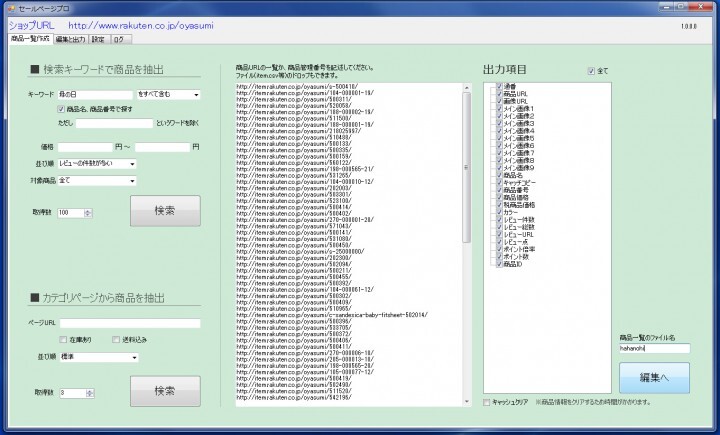720x435 pixels.
Task: Open the ログ tab
Action: click(118, 39)
